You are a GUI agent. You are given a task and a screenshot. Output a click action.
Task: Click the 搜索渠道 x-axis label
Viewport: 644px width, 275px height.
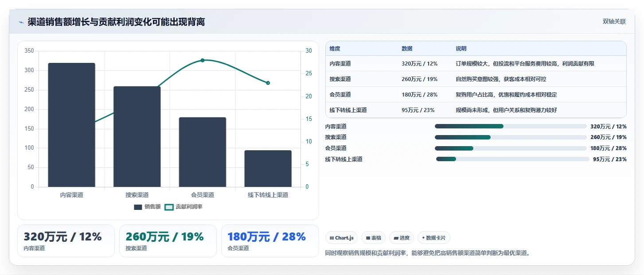(137, 195)
